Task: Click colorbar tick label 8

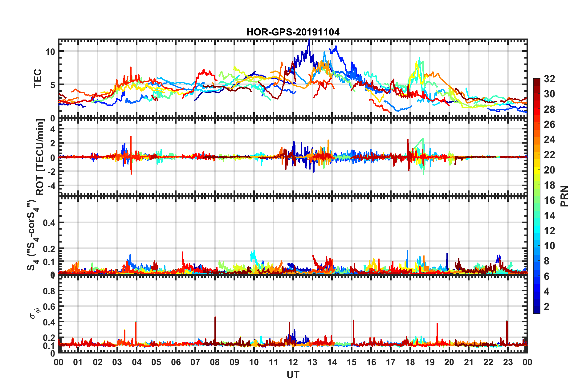Action: tap(547, 261)
